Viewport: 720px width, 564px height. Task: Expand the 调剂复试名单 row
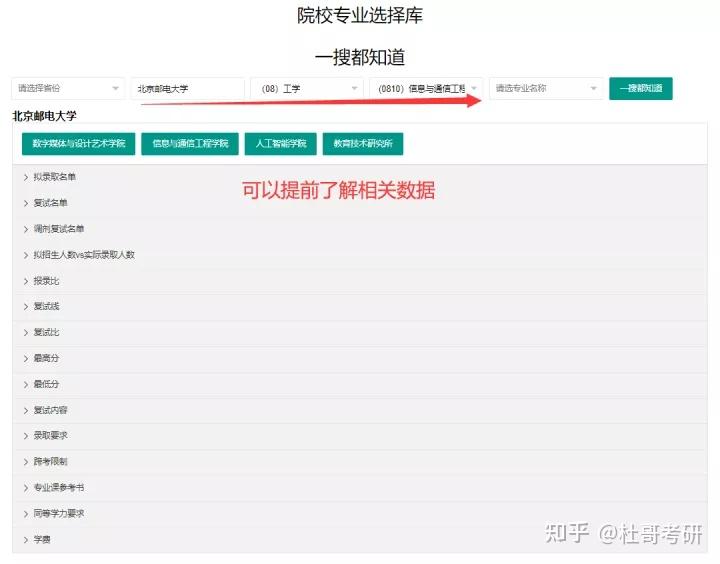(360, 229)
